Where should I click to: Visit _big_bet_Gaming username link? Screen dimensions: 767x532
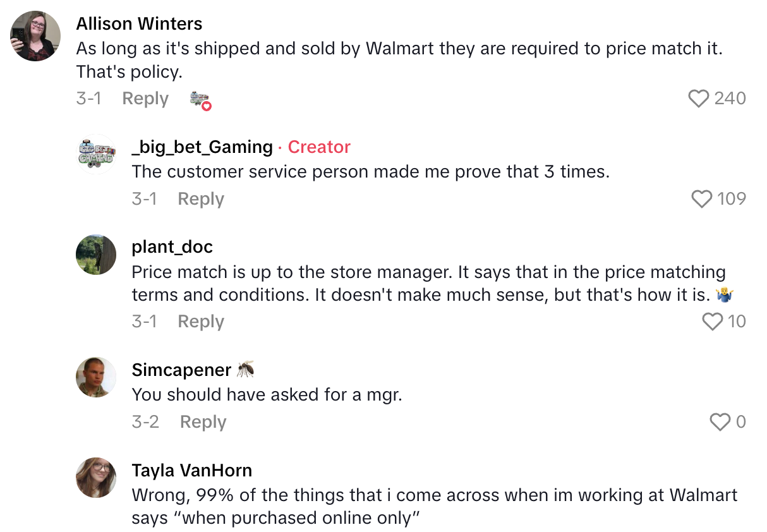coord(202,147)
